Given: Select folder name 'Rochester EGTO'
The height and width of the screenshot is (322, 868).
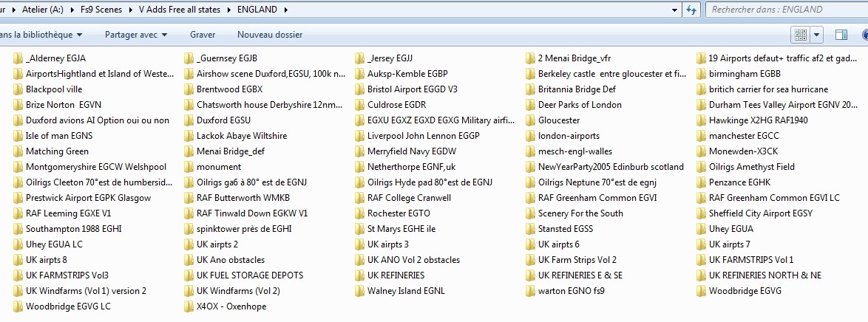Looking at the screenshot, I should pos(399,213).
